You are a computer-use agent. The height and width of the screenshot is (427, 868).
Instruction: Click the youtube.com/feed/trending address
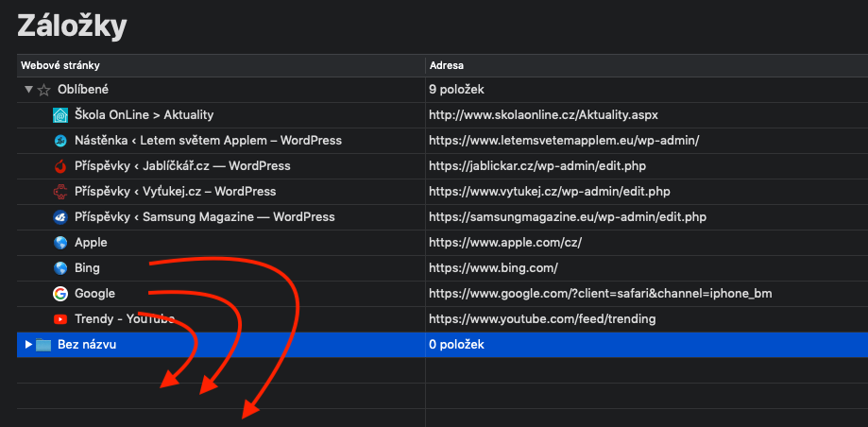[x=542, y=319]
